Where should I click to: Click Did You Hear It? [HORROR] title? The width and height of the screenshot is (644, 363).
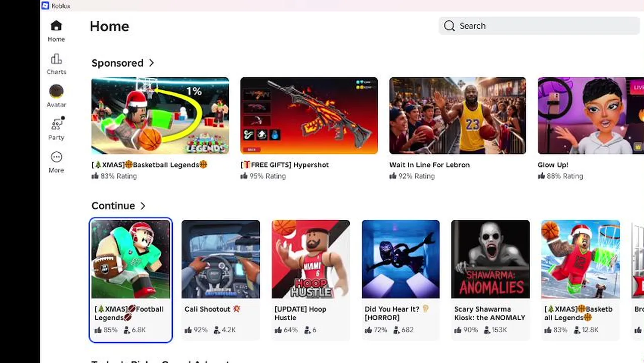click(397, 313)
